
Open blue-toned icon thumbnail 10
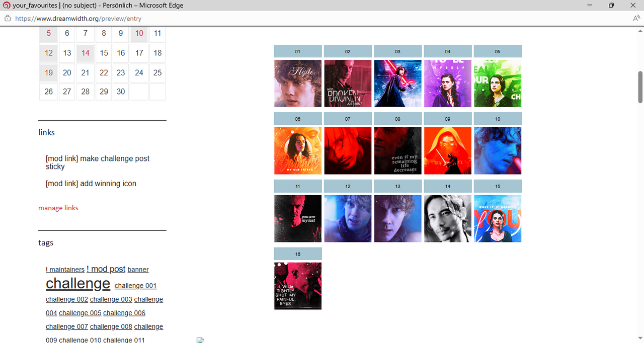[498, 151]
